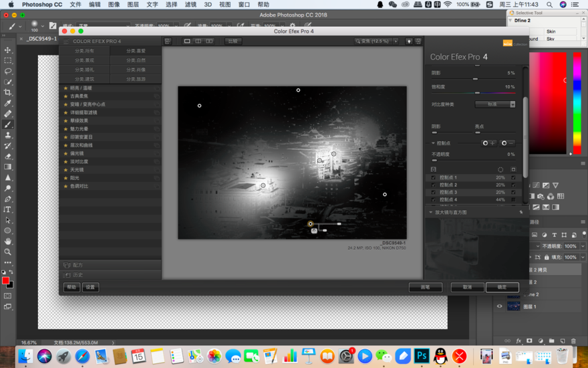Click single image view icon in Color Efex
This screenshot has height=368, width=588.
click(186, 41)
